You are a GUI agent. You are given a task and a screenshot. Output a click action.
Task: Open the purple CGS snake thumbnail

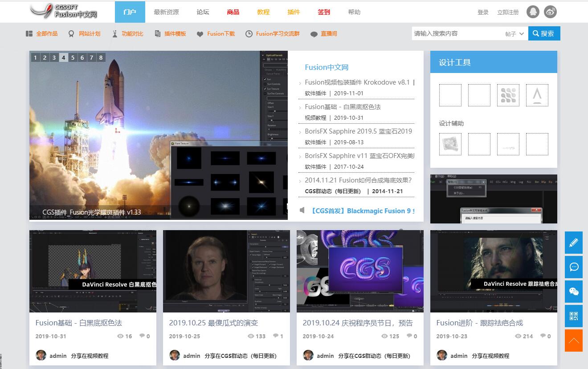tap(360, 271)
